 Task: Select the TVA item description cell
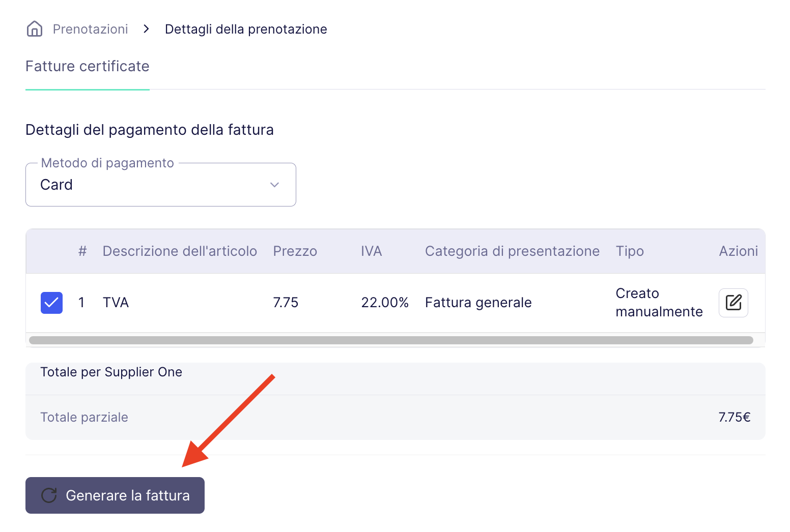point(116,303)
